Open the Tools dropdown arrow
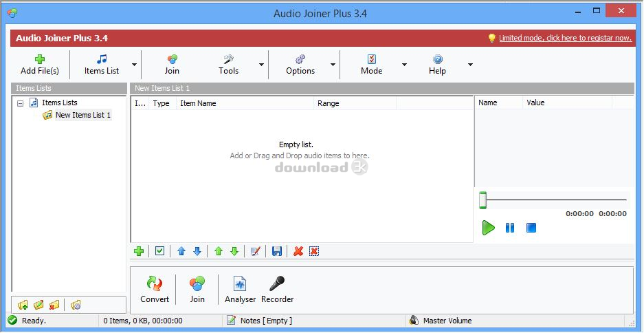 point(261,65)
